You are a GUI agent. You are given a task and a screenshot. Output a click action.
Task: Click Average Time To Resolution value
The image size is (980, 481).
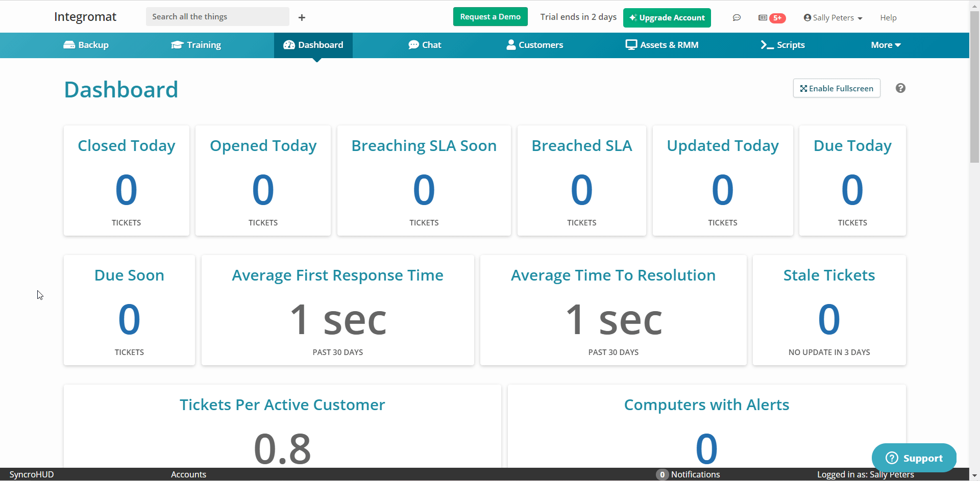[x=614, y=320]
